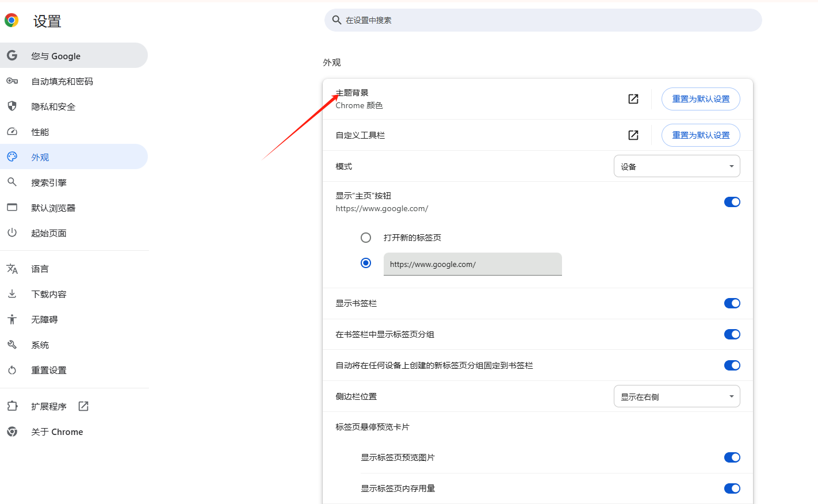This screenshot has height=504, width=818.
Task: Open the 语言 settings section
Action: [x=74, y=269]
